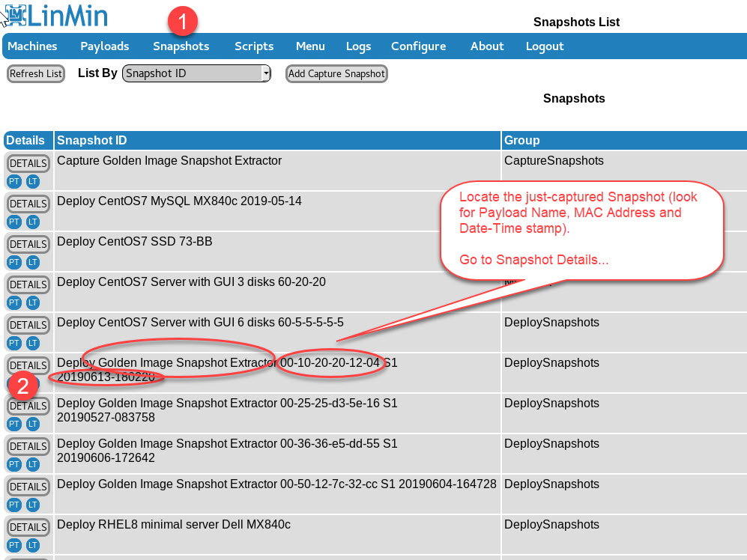Click LT icon for CentOS7 SSD 73-BB row
Viewport: 747px width, 560px height.
tap(32, 262)
